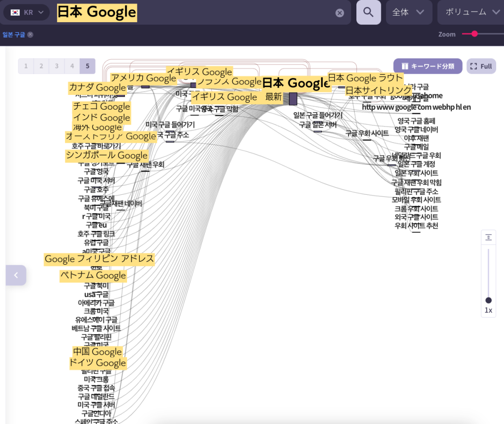The width and height of the screenshot is (504, 424).
Task: Open the ボリューム dropdown
Action: (471, 12)
